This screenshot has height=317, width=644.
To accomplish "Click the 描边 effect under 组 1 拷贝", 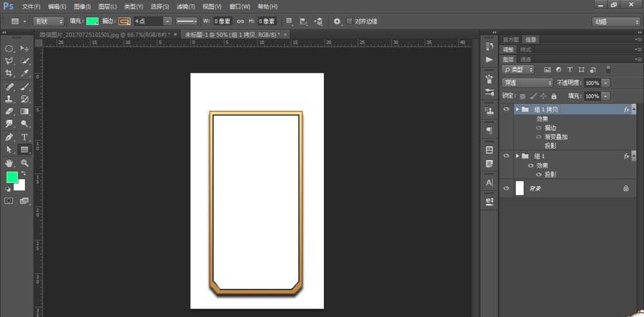I will click(x=551, y=128).
